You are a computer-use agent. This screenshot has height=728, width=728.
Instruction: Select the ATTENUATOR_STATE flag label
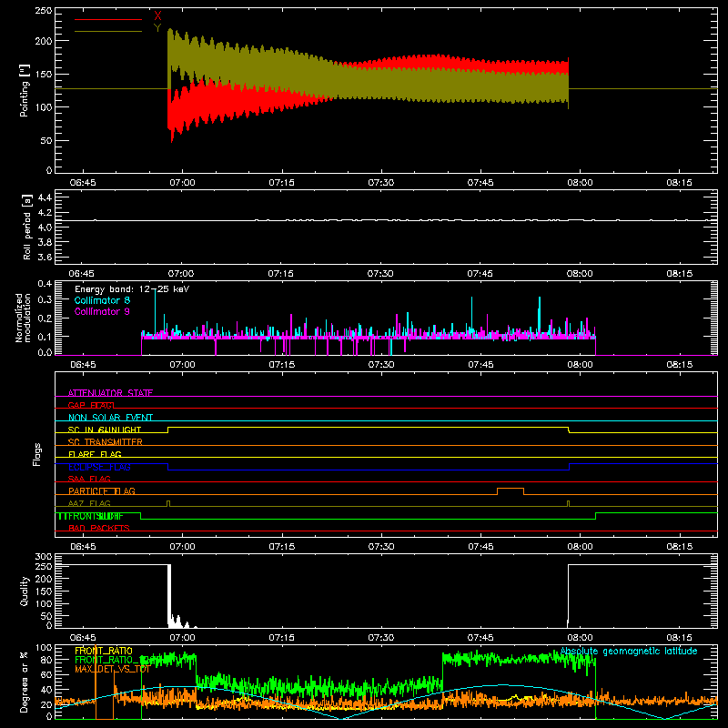click(110, 393)
